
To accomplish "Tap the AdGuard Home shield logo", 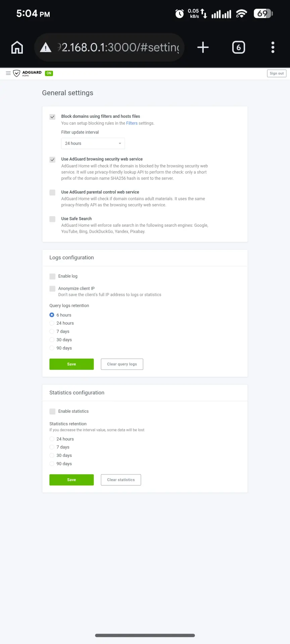I will (16, 73).
